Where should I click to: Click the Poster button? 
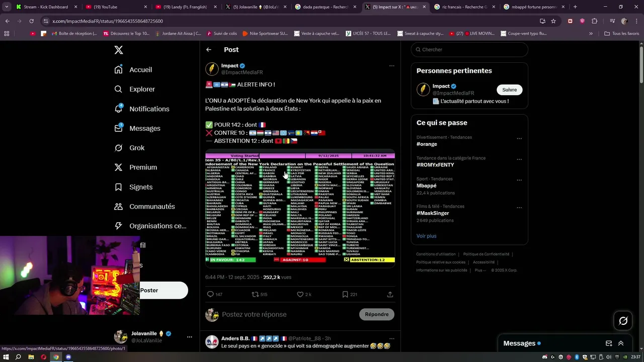tap(164, 290)
